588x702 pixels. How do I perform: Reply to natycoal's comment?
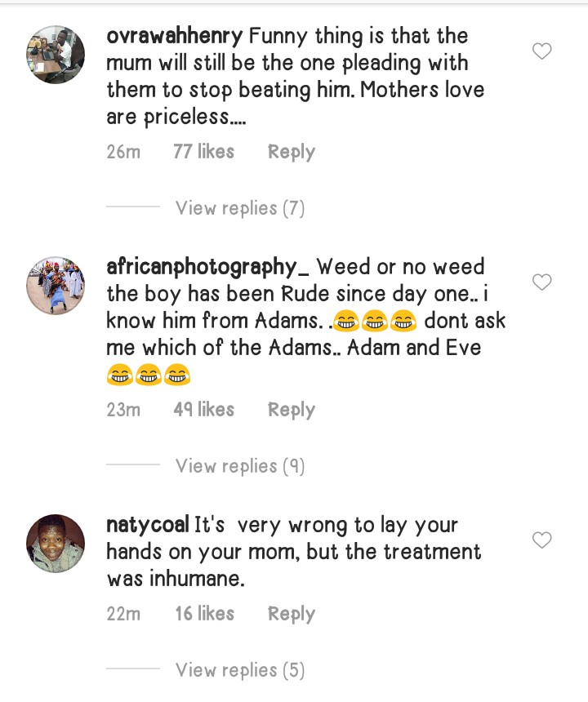pos(291,614)
